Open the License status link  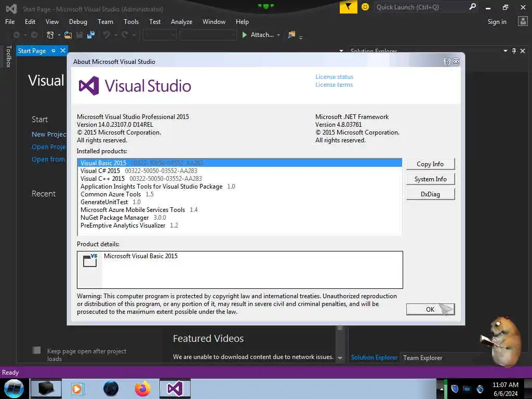[334, 77]
